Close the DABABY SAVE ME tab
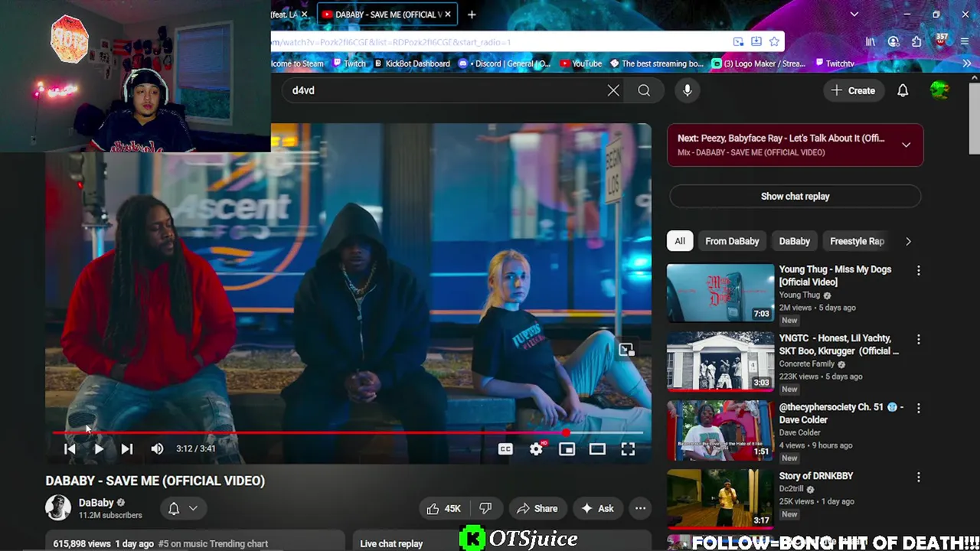 448,15
